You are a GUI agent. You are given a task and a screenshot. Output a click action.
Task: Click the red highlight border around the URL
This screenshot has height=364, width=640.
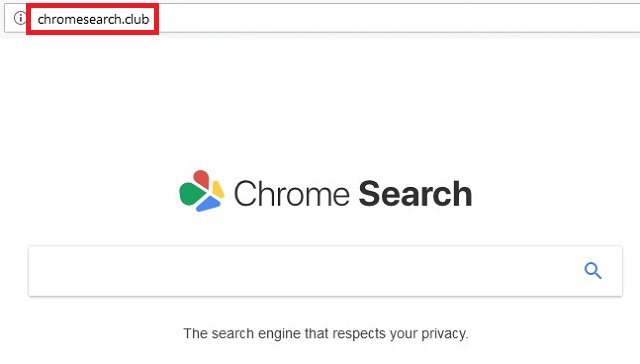point(92,5)
